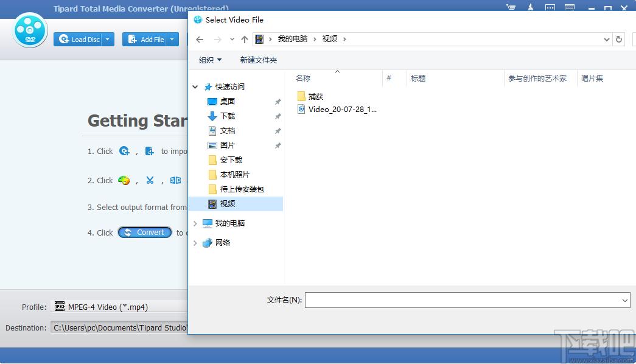Refresh the folder view

(619, 40)
